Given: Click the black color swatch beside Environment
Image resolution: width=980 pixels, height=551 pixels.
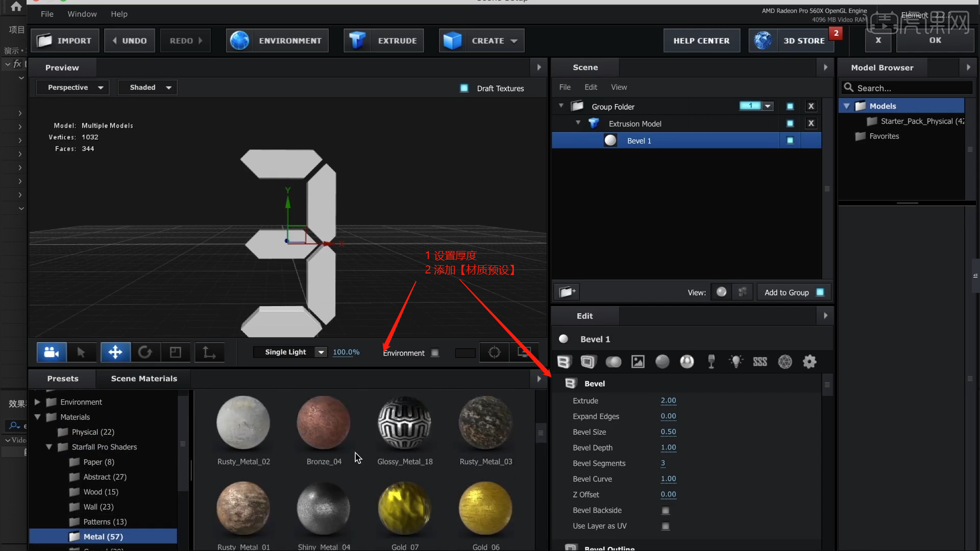Looking at the screenshot, I should (465, 353).
